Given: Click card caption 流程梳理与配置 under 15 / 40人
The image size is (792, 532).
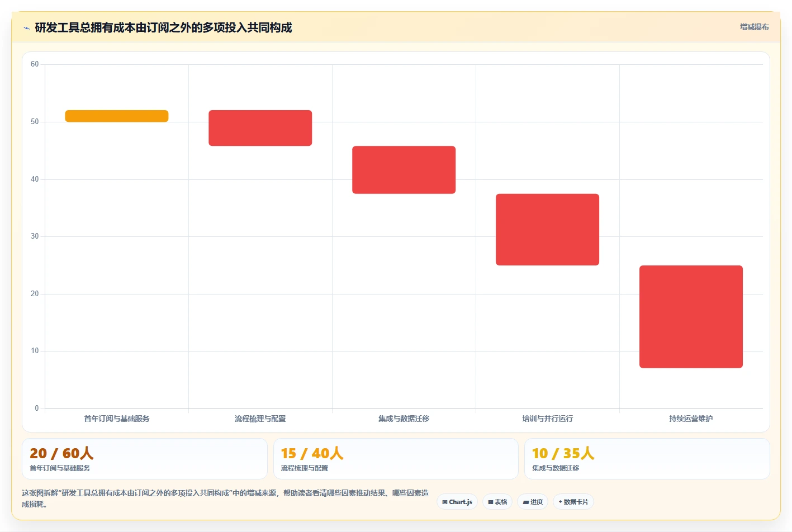Looking at the screenshot, I should click(x=305, y=468).
